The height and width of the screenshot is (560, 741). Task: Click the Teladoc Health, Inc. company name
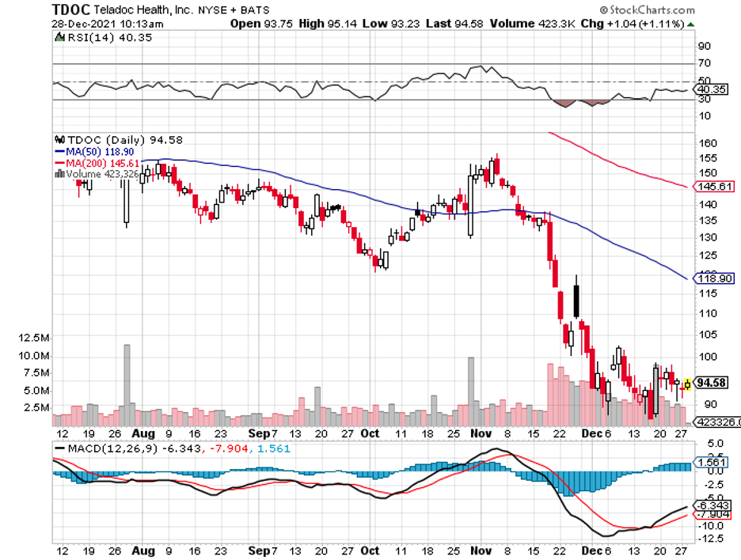(x=143, y=10)
